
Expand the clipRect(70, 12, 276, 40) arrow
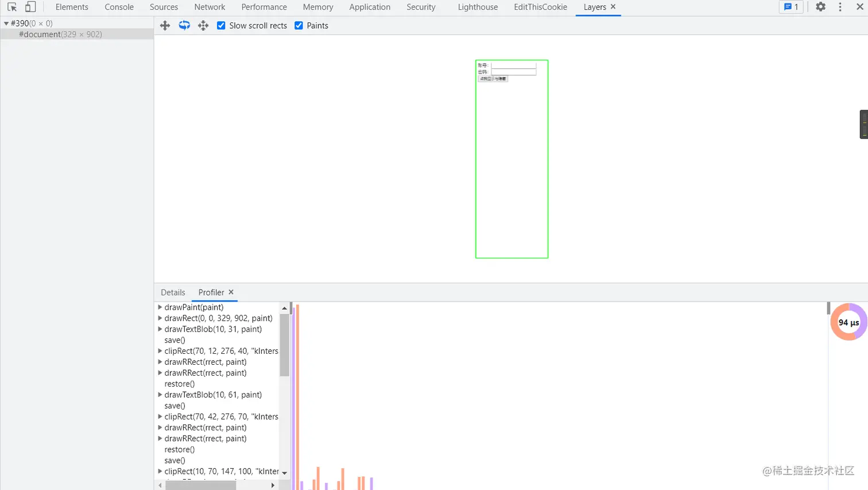coord(160,351)
